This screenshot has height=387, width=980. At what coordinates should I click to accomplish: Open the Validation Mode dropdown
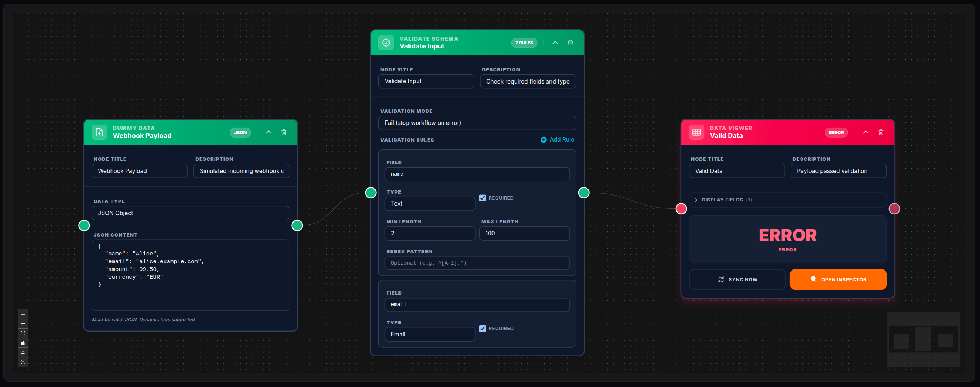click(x=477, y=123)
